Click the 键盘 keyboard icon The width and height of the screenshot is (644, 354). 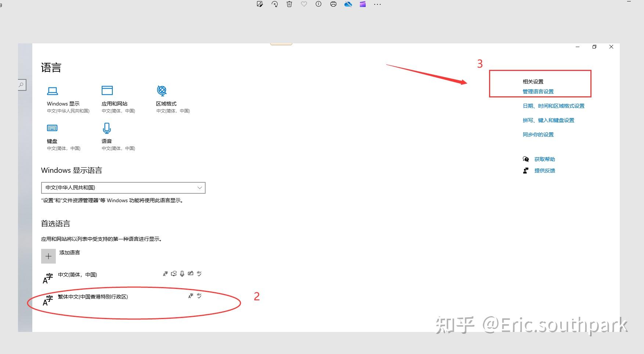pos(53,128)
